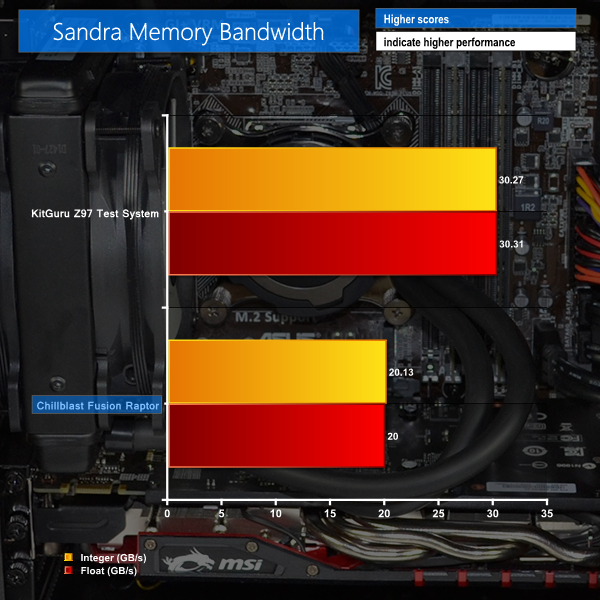Image resolution: width=600 pixels, height=600 pixels.
Task: Click axis tick label 35
Action: click(547, 514)
